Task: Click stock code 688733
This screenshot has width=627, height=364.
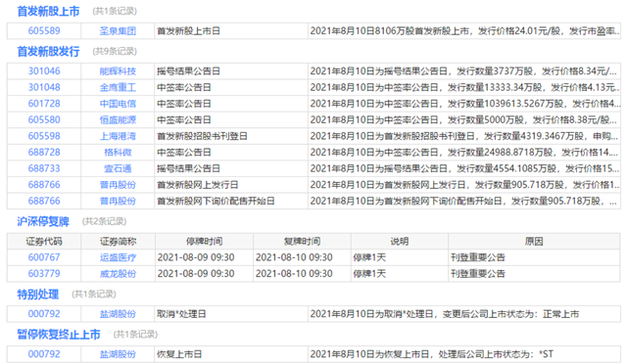Action: [44, 168]
